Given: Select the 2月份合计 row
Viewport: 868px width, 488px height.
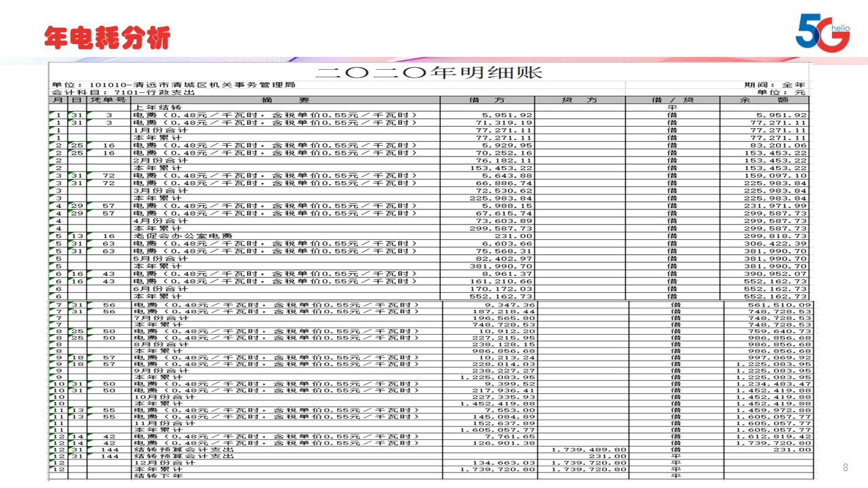Looking at the screenshot, I should click(430, 160).
